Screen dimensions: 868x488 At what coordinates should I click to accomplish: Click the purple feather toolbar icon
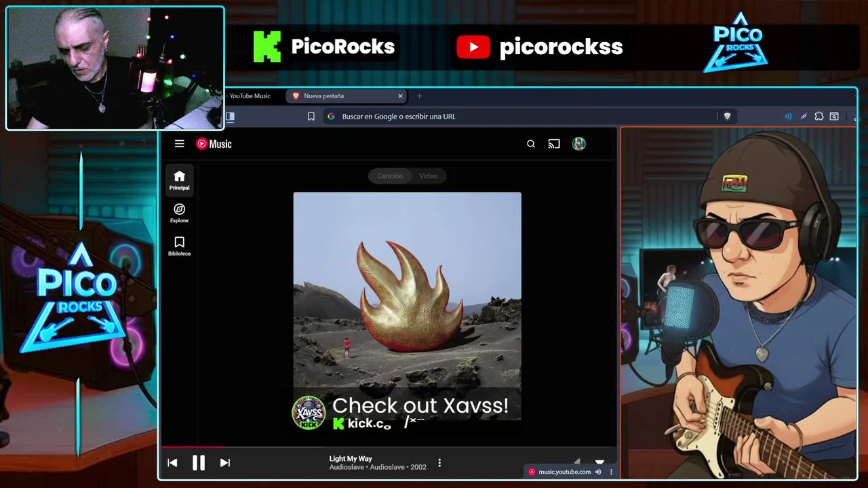804,117
